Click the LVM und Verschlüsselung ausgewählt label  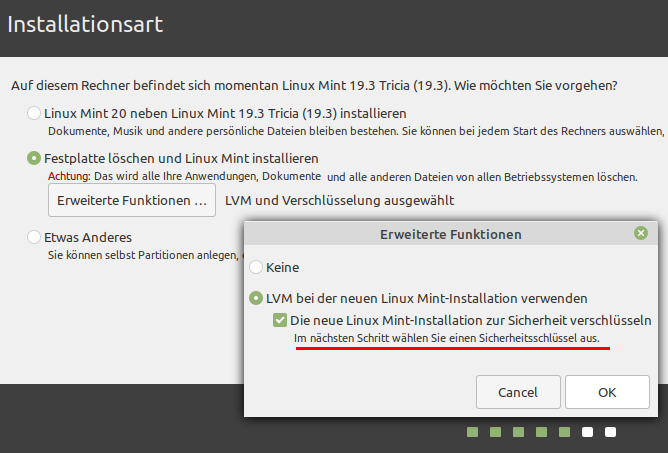pos(340,200)
